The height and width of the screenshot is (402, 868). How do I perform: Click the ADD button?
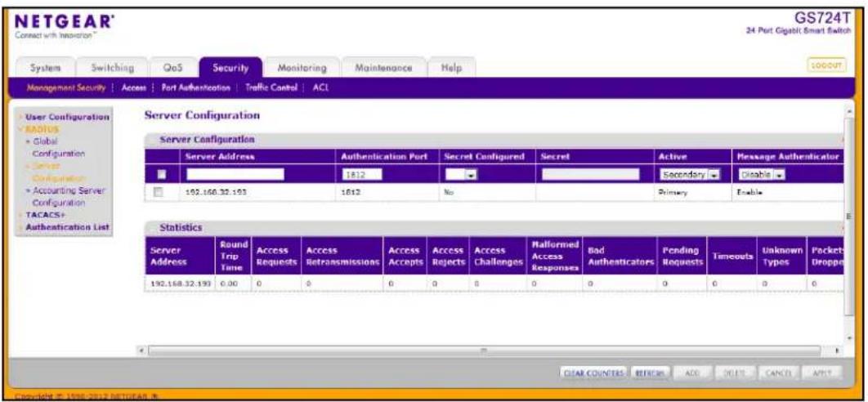pyautogui.click(x=692, y=373)
